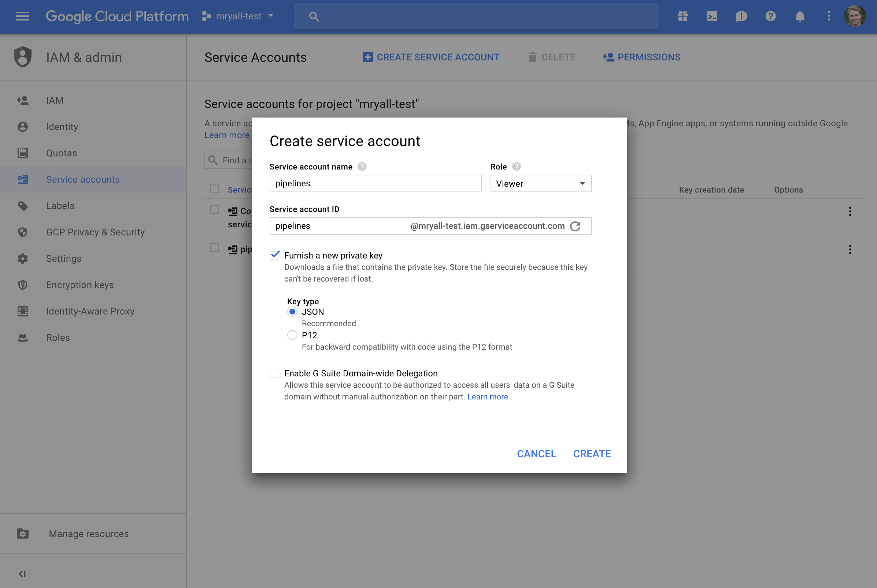
Task: Show help for Service account name
Action: point(362,167)
